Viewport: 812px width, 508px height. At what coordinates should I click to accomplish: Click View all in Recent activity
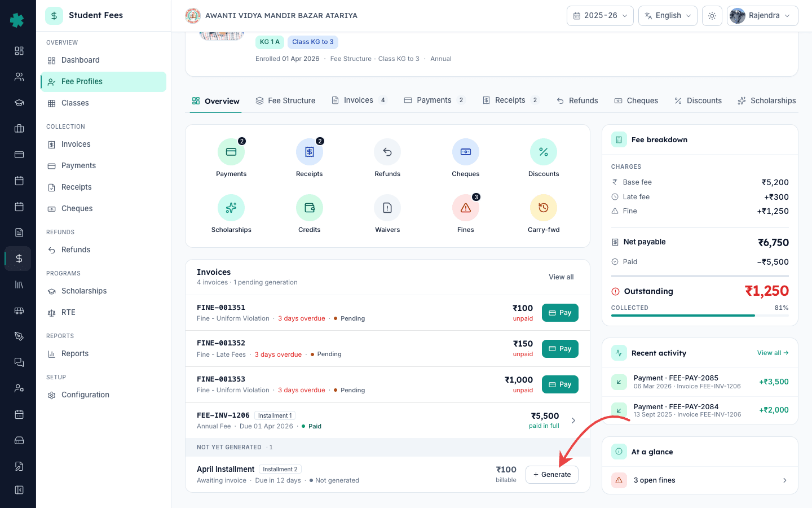tap(773, 353)
